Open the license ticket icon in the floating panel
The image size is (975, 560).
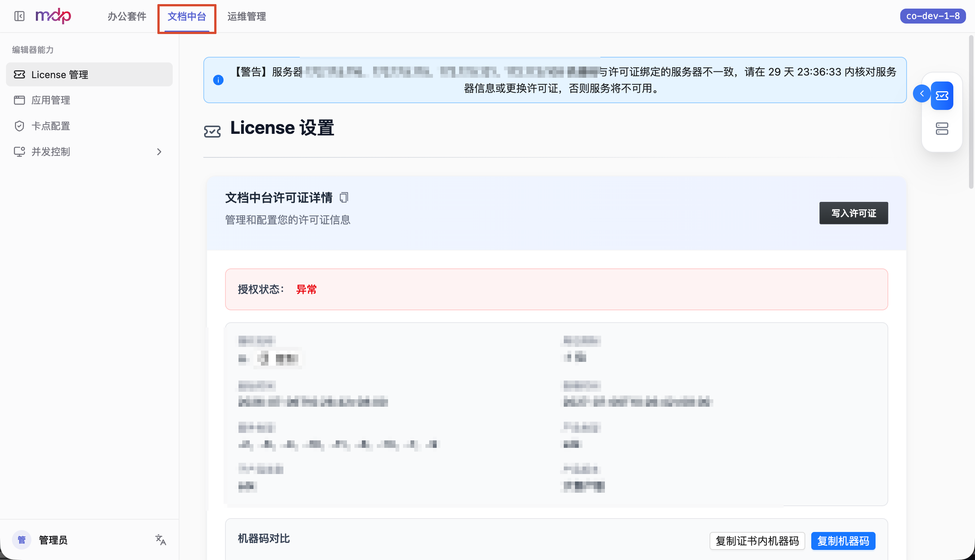[x=942, y=96]
